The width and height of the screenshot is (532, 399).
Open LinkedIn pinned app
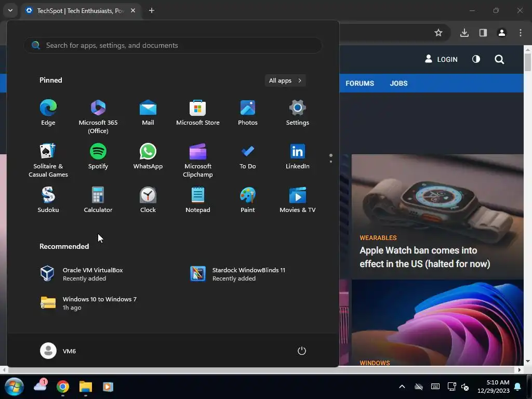click(x=298, y=156)
